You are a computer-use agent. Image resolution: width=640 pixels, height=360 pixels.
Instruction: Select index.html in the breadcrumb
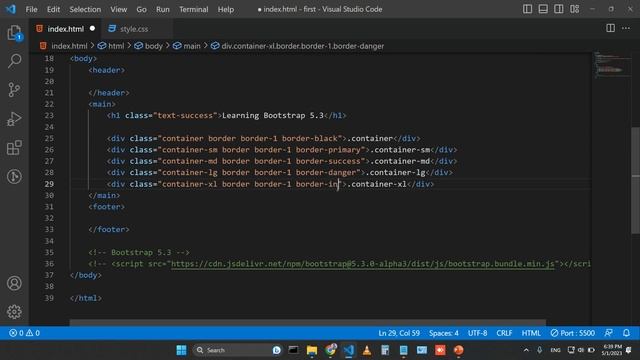[69, 46]
